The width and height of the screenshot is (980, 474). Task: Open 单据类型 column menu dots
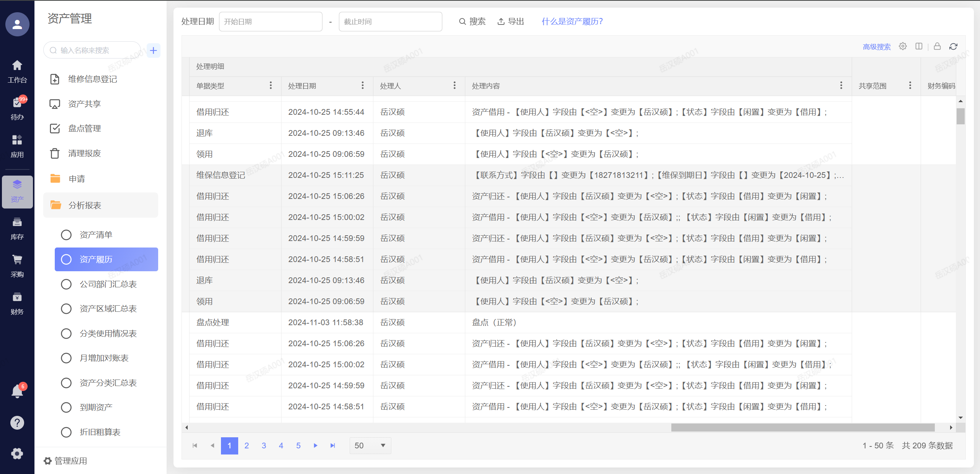(271, 85)
